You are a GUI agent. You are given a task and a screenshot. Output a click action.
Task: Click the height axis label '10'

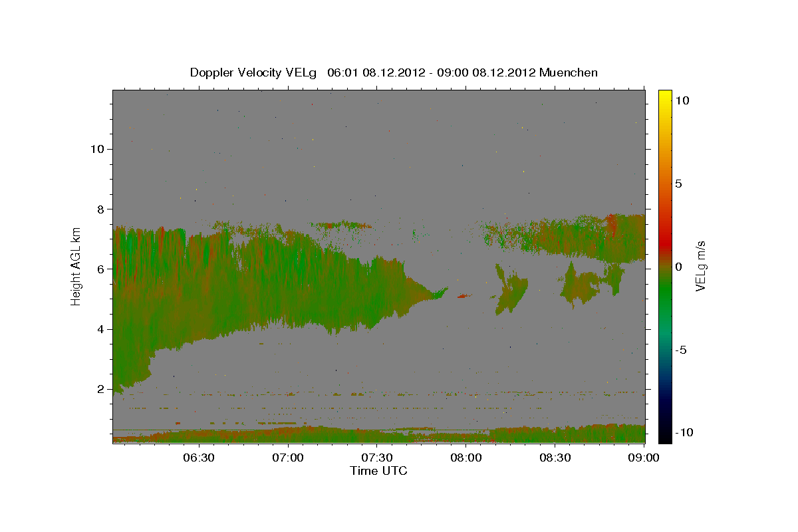click(98, 149)
